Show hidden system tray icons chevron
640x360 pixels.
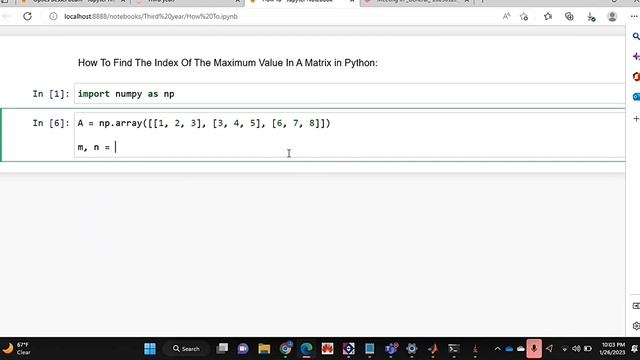click(497, 349)
